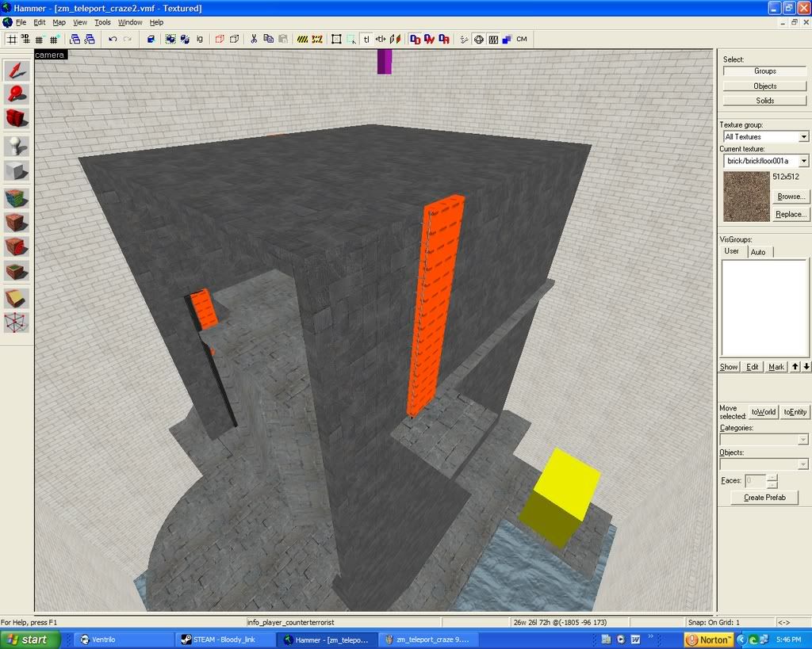The height and width of the screenshot is (649, 812).
Task: Choose the Magnify tool
Action: tap(17, 94)
